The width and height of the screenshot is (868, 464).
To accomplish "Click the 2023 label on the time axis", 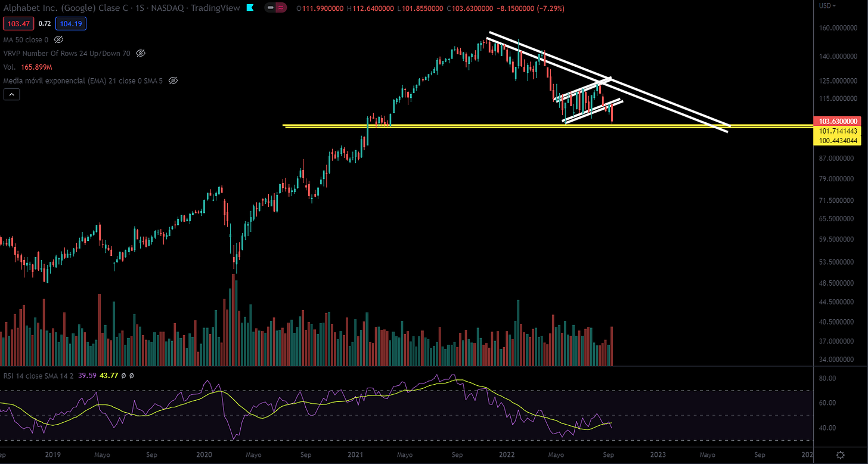I will [x=657, y=454].
